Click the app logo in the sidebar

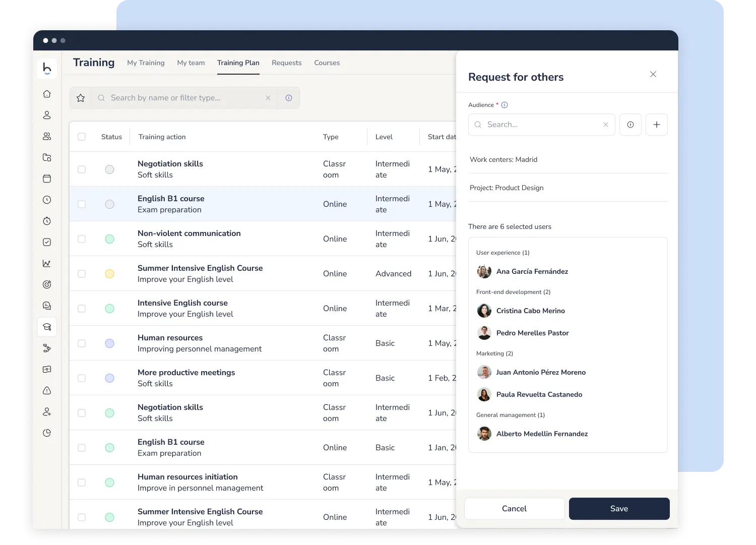click(x=47, y=69)
